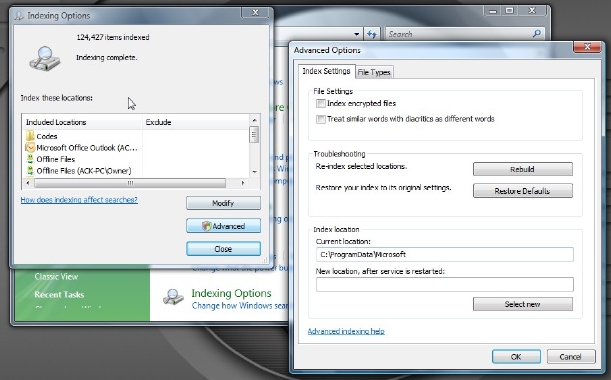Enable Index encrypted files checkbox
The height and width of the screenshot is (380, 611).
[321, 103]
